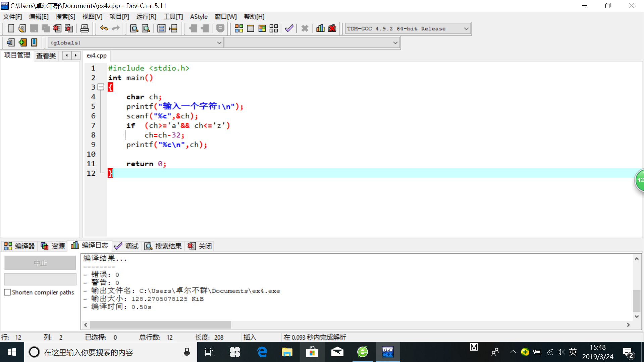Click the New file toolbar icon
Image resolution: width=644 pixels, height=362 pixels.
[11, 28]
